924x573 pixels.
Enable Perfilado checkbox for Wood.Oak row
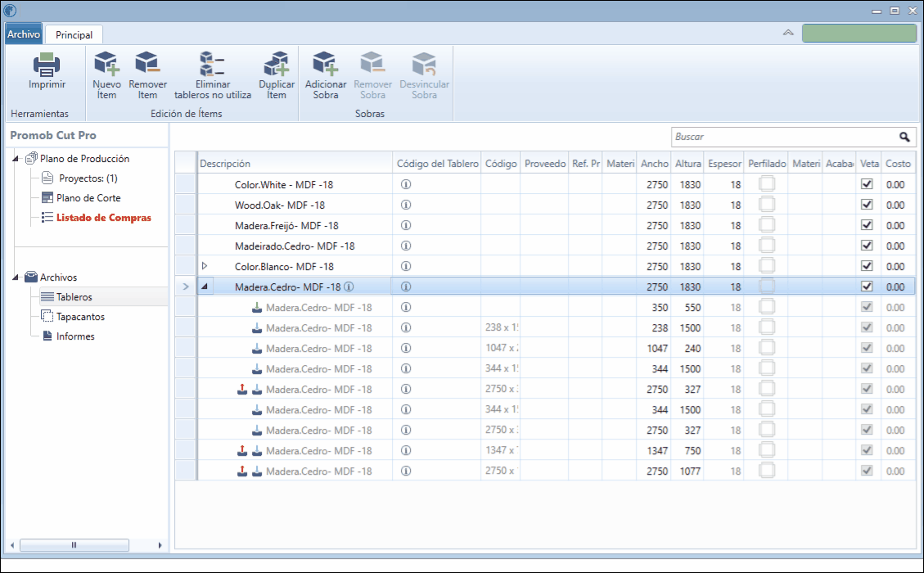[767, 205]
